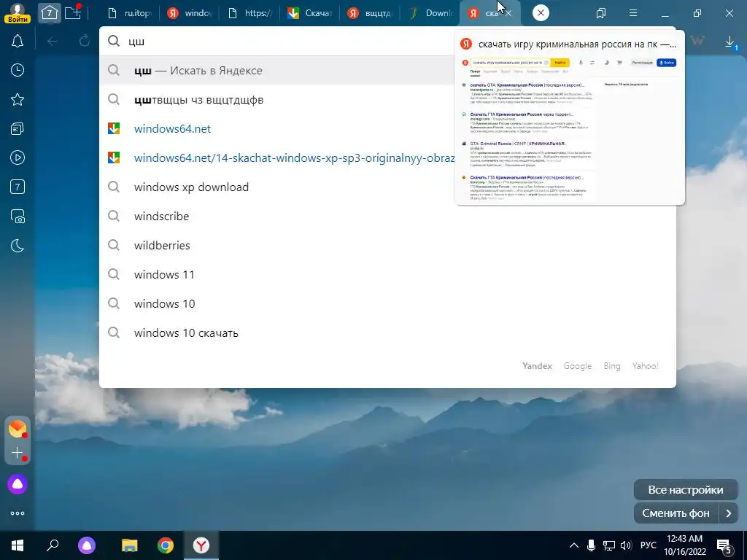Open Google Chrome from taskbar
The height and width of the screenshot is (560, 747).
click(x=166, y=545)
